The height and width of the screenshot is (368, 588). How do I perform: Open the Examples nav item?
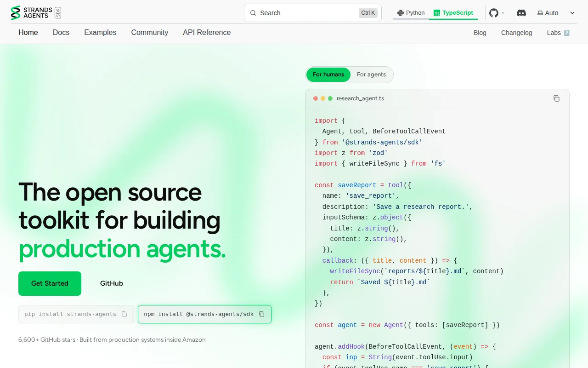(x=100, y=33)
